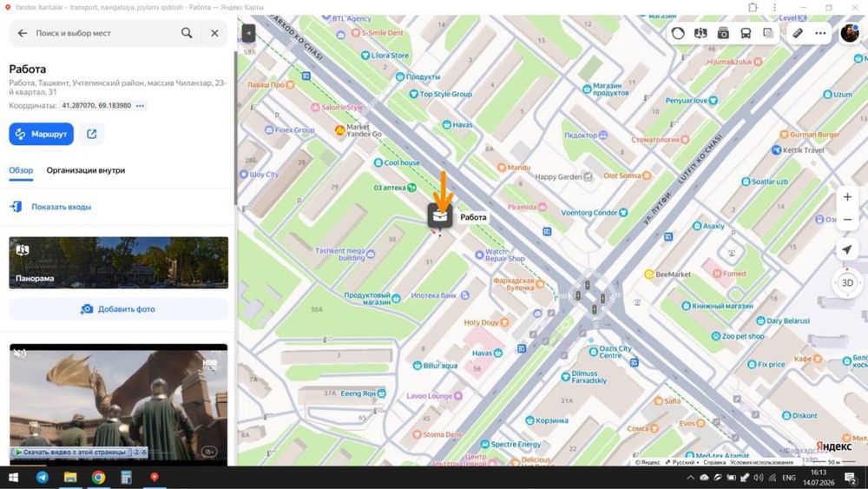Collapse the side panel arrow toggle
Screen dimensions: 868x489
[x=248, y=33]
